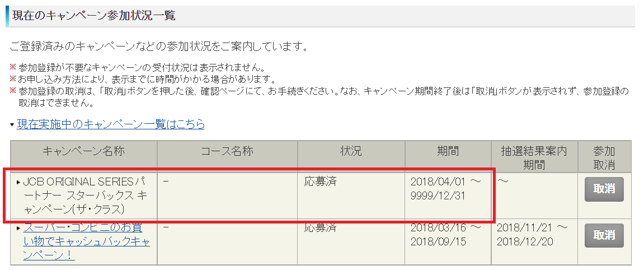The height and width of the screenshot is (270, 644).
Task: Click the 参加取消 column header
Action: (604, 157)
